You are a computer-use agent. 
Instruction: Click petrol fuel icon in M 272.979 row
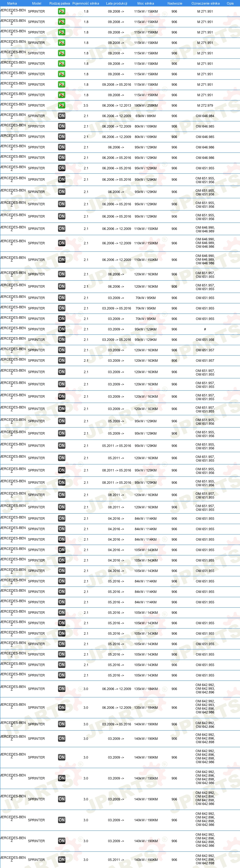[x=62, y=105]
